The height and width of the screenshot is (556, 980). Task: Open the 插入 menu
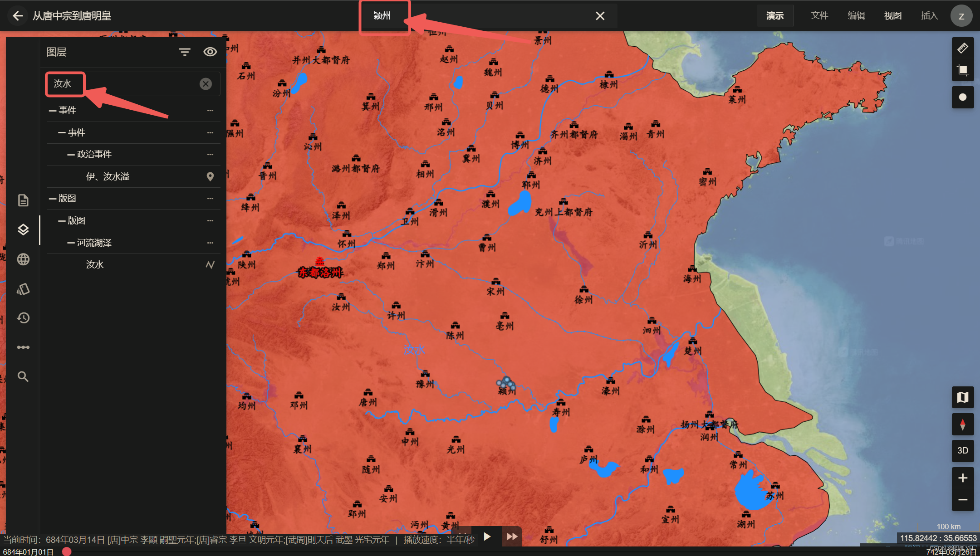[929, 15]
